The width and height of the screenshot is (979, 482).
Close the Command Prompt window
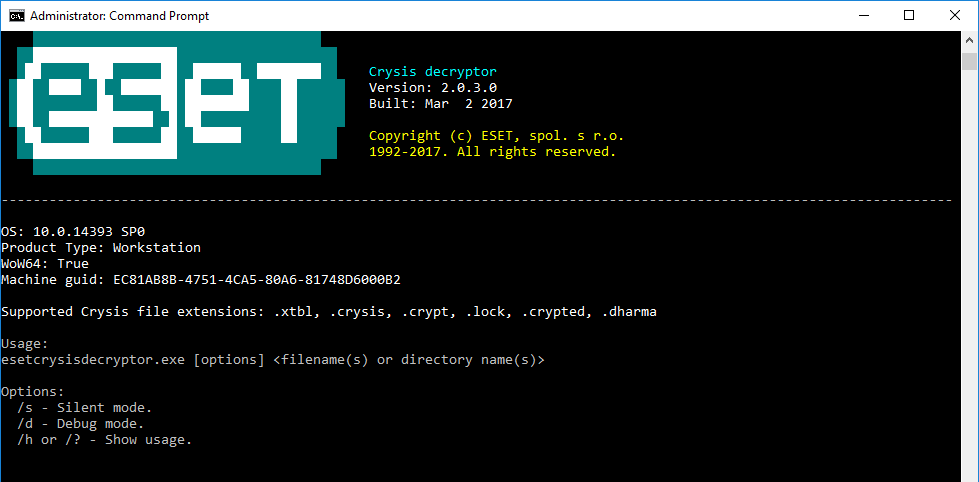coord(955,16)
